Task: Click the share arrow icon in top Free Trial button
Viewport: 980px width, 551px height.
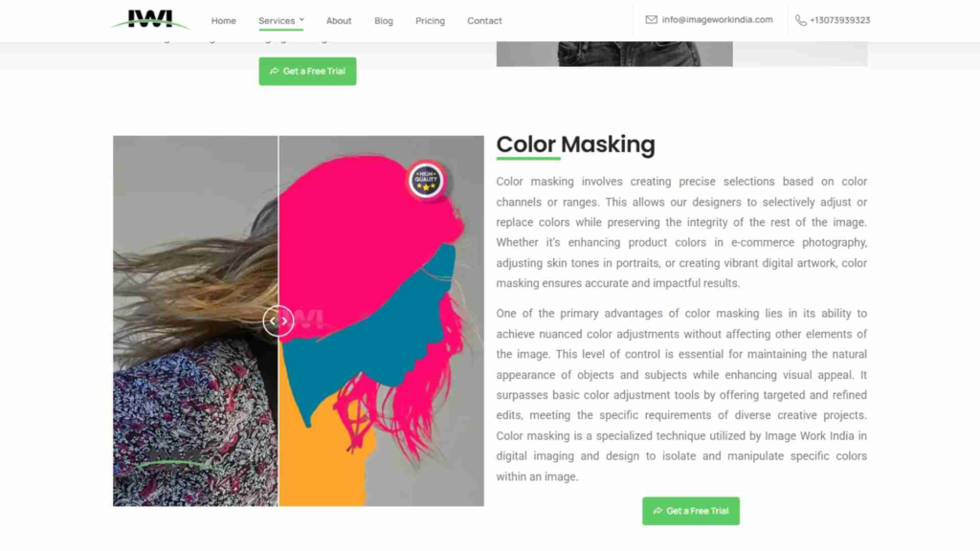Action: pos(274,71)
